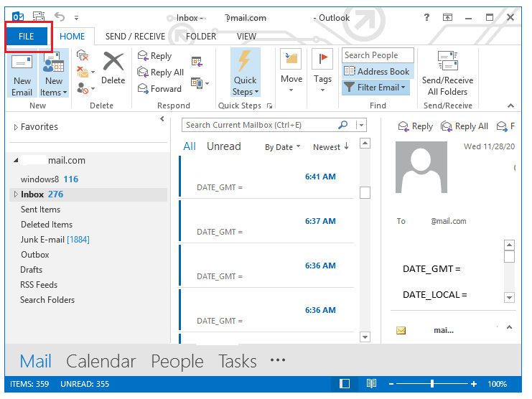Image resolution: width=532 pixels, height=399 pixels.
Task: Click the sender contact photo
Action: 421,167
